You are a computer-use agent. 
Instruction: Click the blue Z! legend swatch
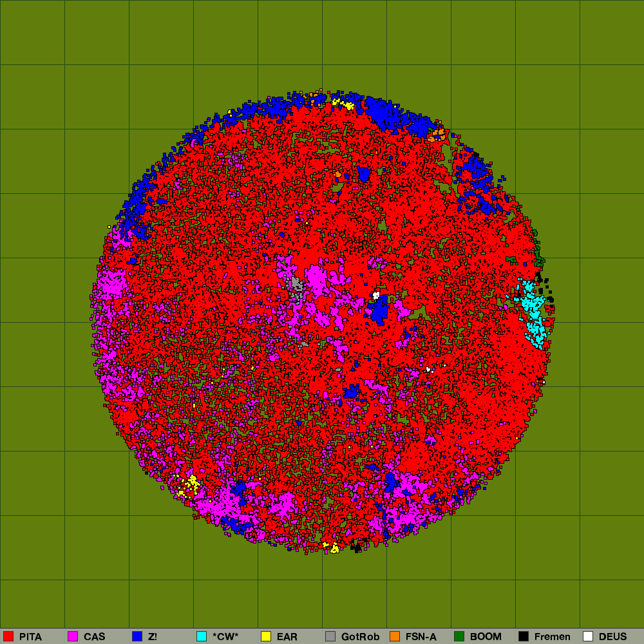pyautogui.click(x=137, y=636)
